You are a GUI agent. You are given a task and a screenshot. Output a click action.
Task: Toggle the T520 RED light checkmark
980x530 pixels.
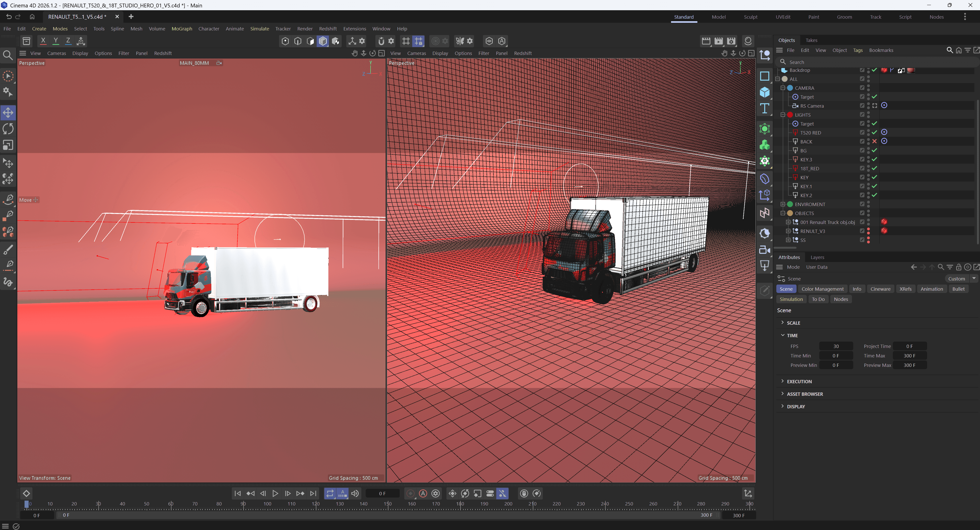pyautogui.click(x=874, y=132)
